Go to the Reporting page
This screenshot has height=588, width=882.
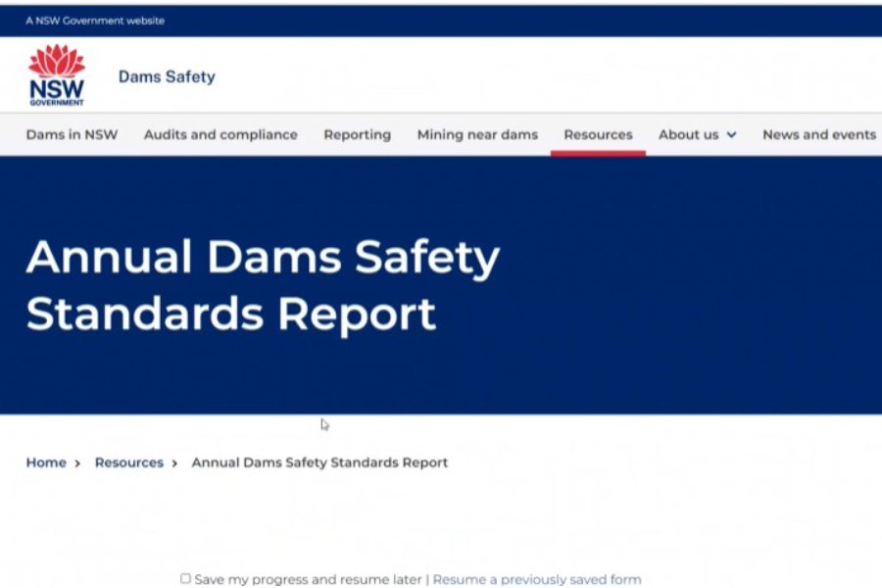click(357, 135)
